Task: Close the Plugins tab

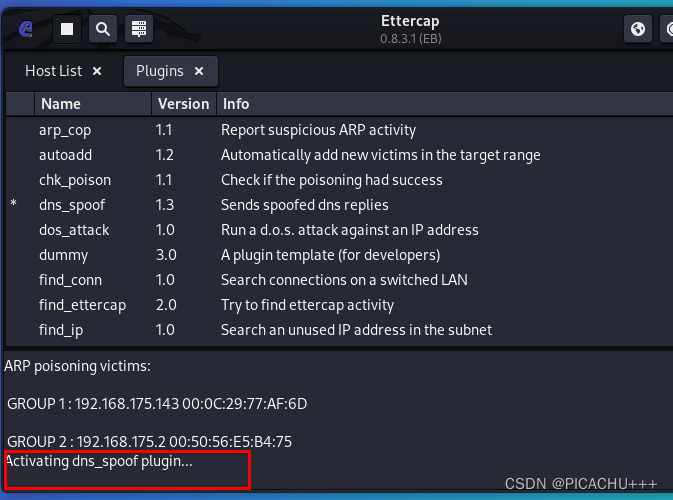Action: [x=199, y=71]
